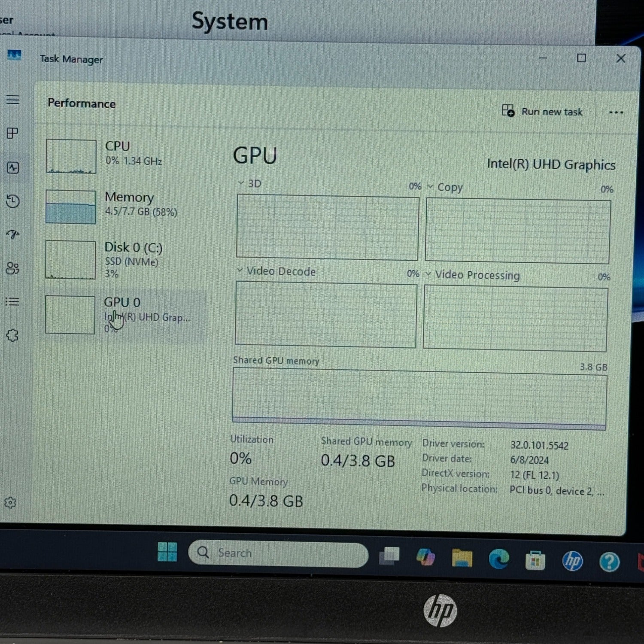This screenshot has width=644, height=644.
Task: Open the Details page icon
Action: pos(13,302)
